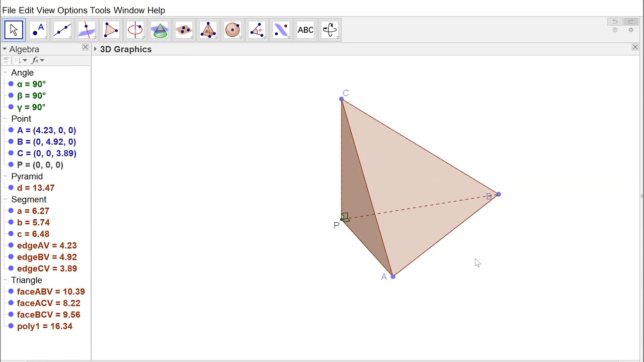Click point B on the pyramid

click(x=498, y=194)
